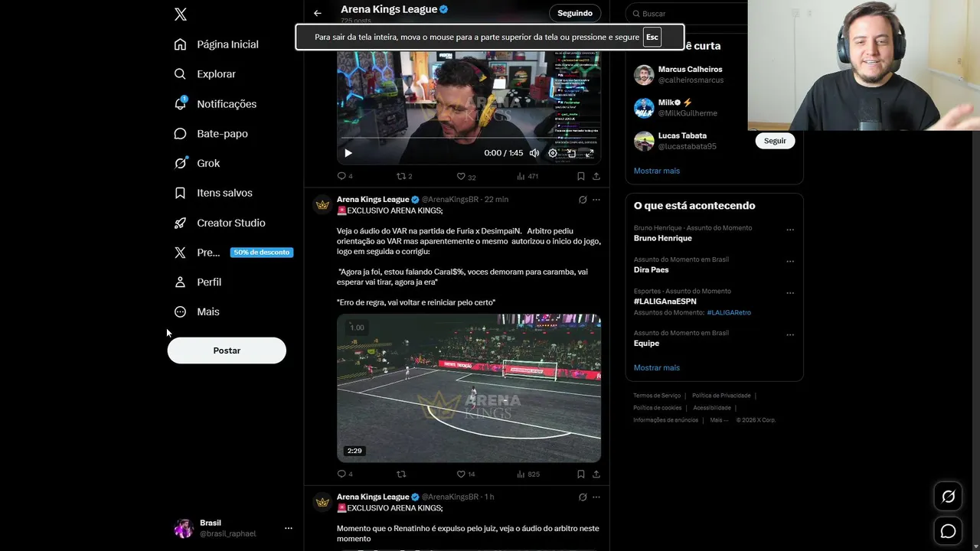The image size is (980, 551).
Task: Open Termos de Serviço footer link
Action: (x=657, y=396)
